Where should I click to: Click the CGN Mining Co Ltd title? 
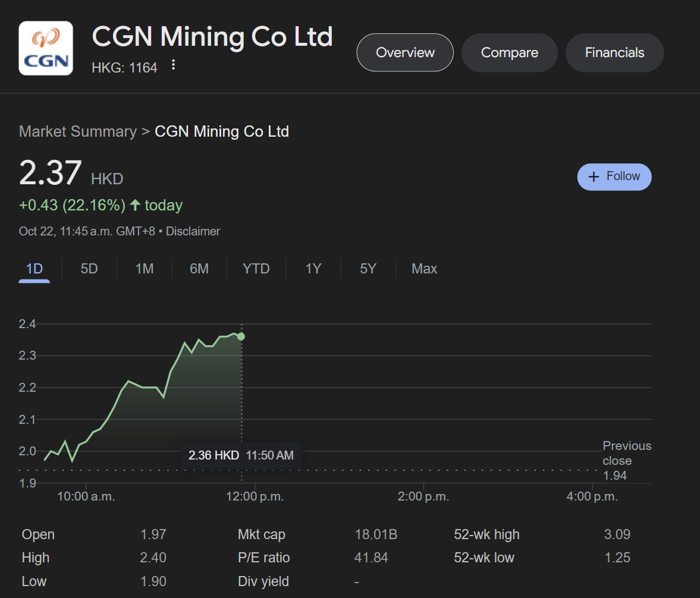(x=212, y=36)
